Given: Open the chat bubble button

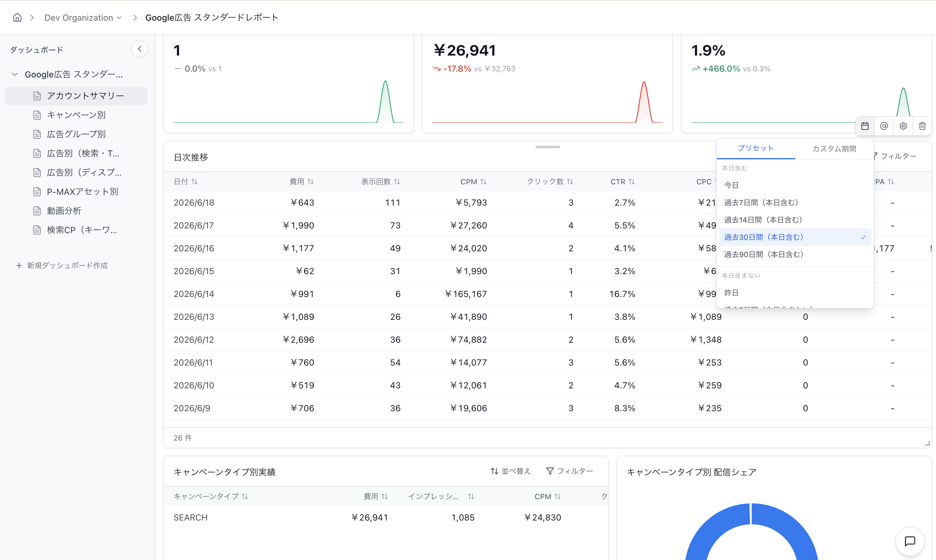Looking at the screenshot, I should tap(910, 541).
